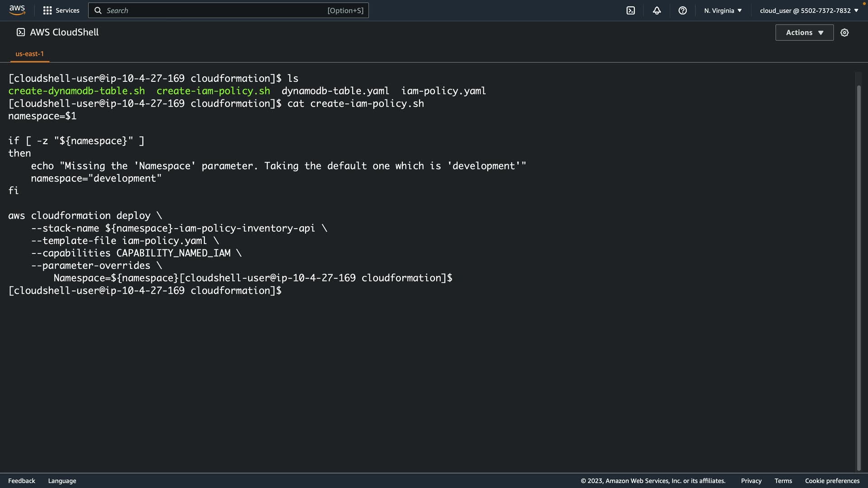Click the CloudShell terminal icon in top bar
Screen dimensions: 868x488
631,10
